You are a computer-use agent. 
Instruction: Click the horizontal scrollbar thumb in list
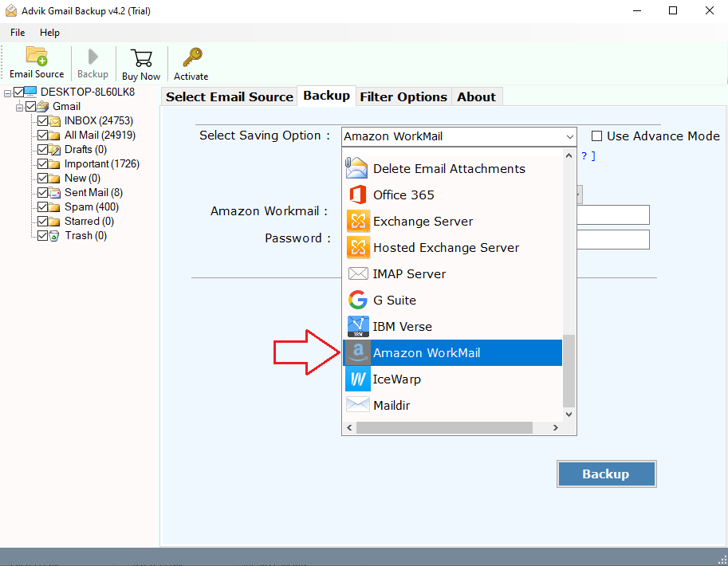444,427
